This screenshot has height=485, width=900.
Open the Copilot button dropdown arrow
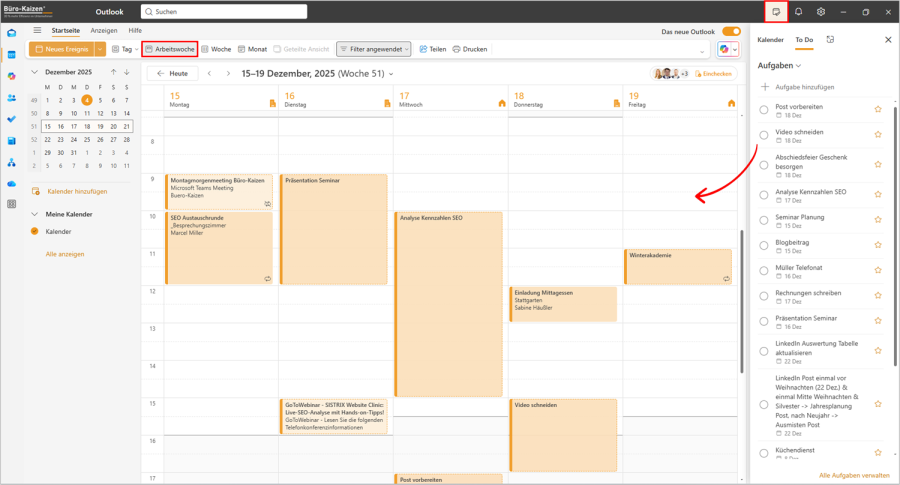coord(735,50)
